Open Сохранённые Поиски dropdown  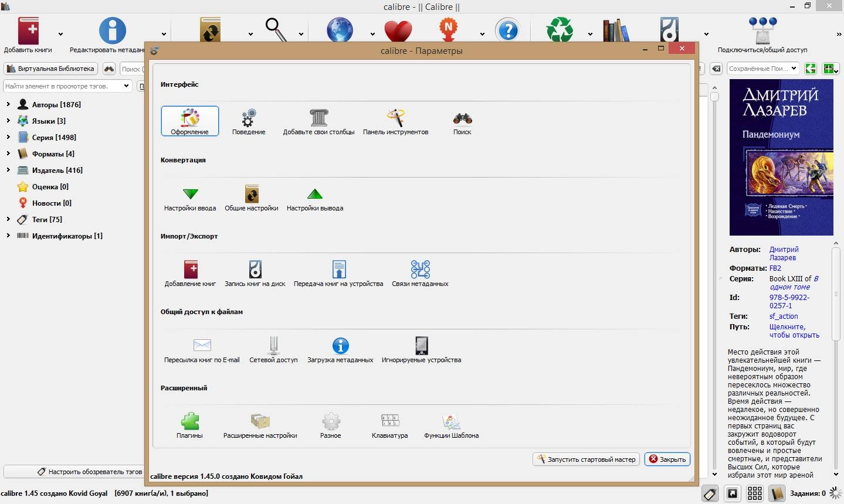pyautogui.click(x=763, y=69)
